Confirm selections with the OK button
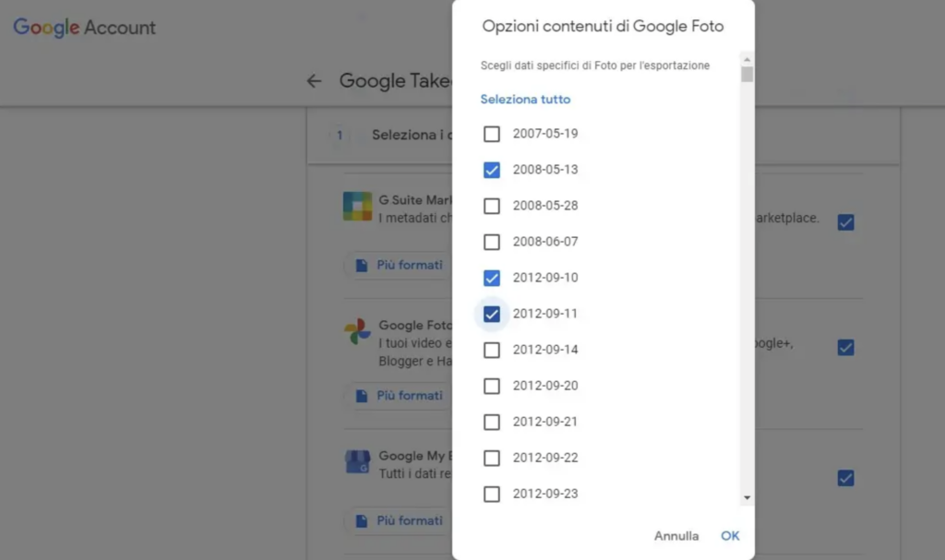 (730, 535)
